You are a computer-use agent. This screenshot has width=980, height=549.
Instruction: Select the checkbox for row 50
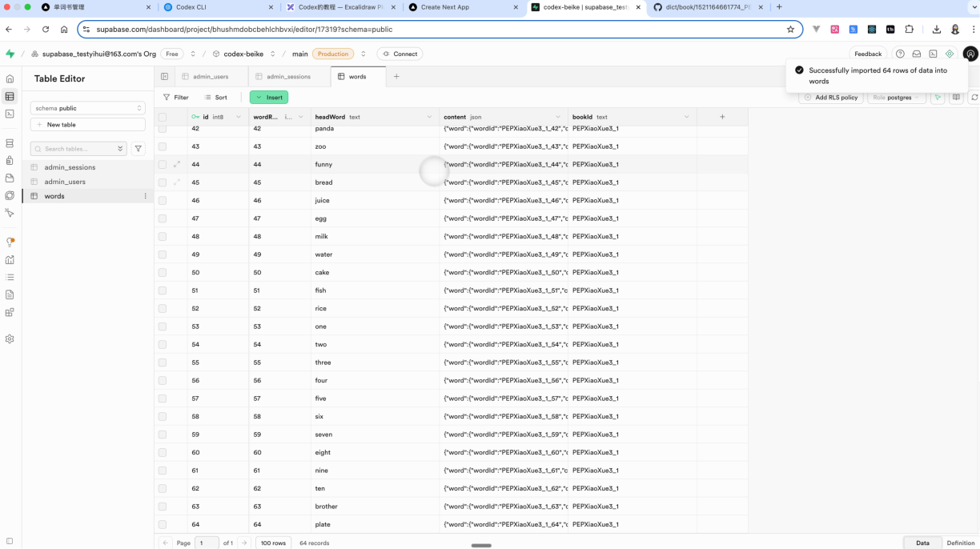click(163, 273)
